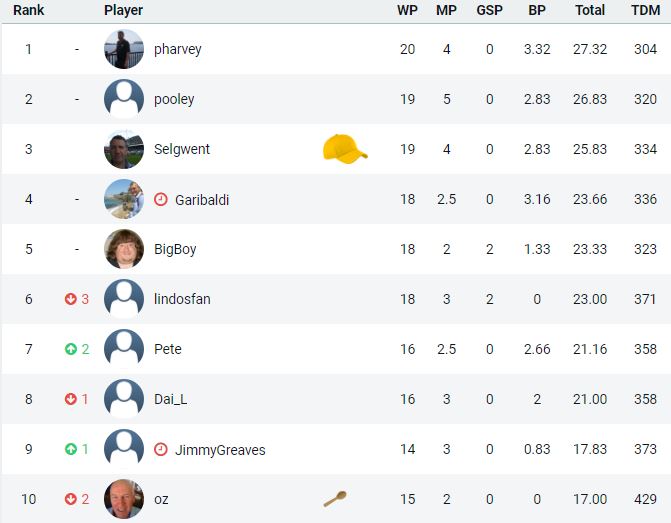The image size is (671, 523).
Task: Open the lindosfan player name link
Action: pyautogui.click(x=182, y=299)
